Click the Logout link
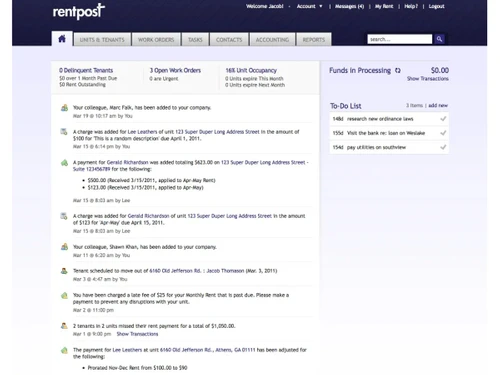This screenshot has height=375, width=500. click(436, 6)
